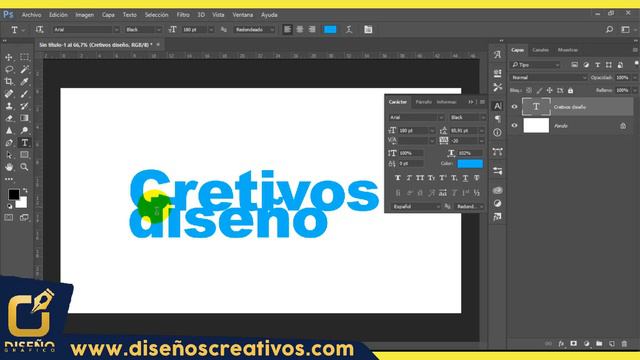The height and width of the screenshot is (360, 640).
Task: Open the Ventana menu
Action: point(242,15)
